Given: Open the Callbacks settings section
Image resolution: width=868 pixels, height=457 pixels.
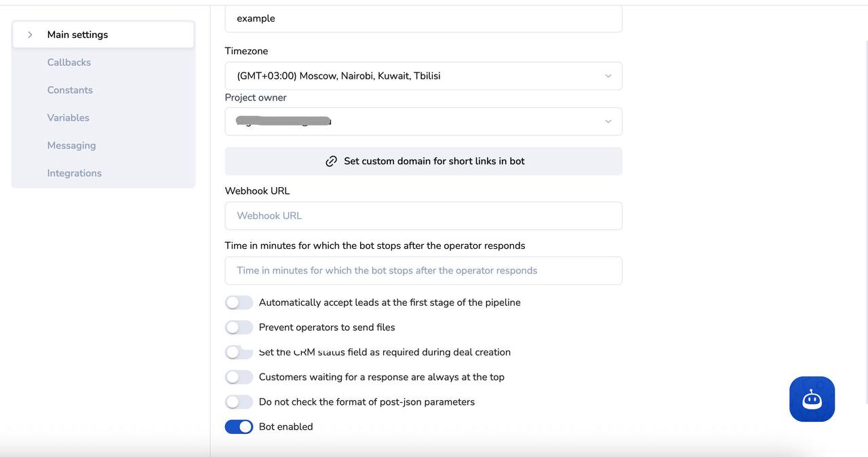Looking at the screenshot, I should (69, 62).
